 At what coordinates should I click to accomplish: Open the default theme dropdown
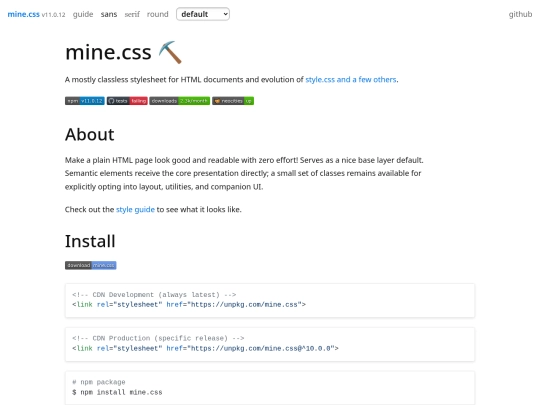point(203,14)
